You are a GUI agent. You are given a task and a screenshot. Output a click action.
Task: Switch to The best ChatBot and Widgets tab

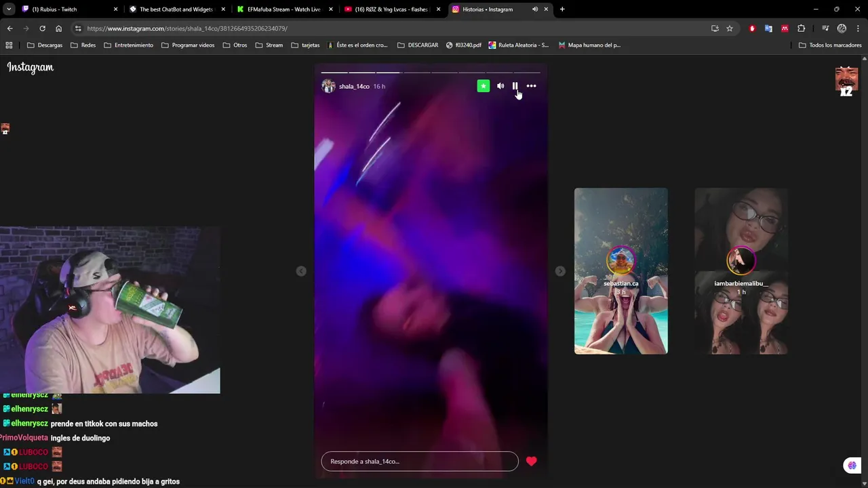[176, 9]
